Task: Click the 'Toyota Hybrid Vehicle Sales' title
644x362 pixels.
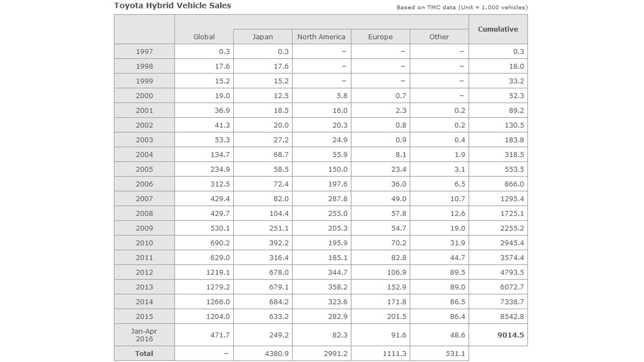Action: click(172, 6)
